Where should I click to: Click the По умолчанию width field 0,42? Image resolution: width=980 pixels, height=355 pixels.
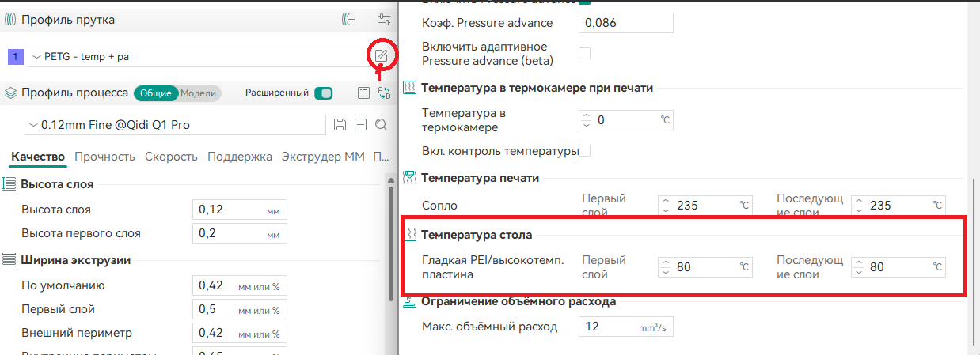[239, 285]
